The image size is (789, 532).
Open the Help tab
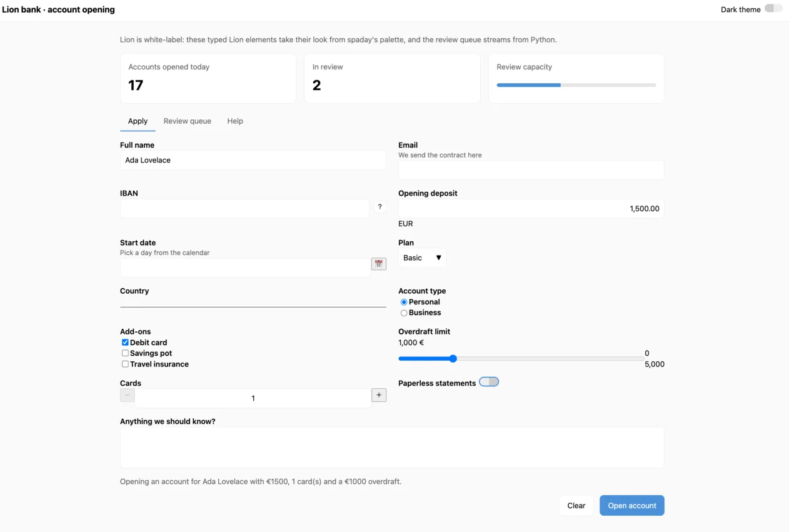(235, 121)
